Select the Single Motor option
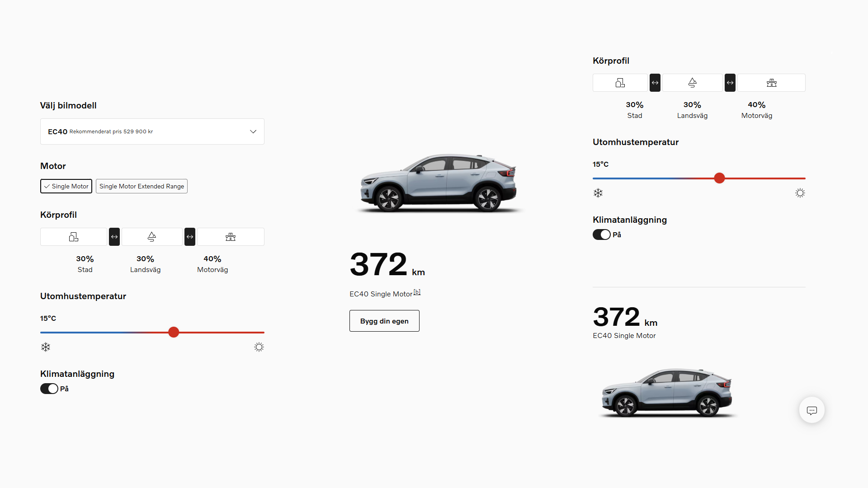 (66, 186)
